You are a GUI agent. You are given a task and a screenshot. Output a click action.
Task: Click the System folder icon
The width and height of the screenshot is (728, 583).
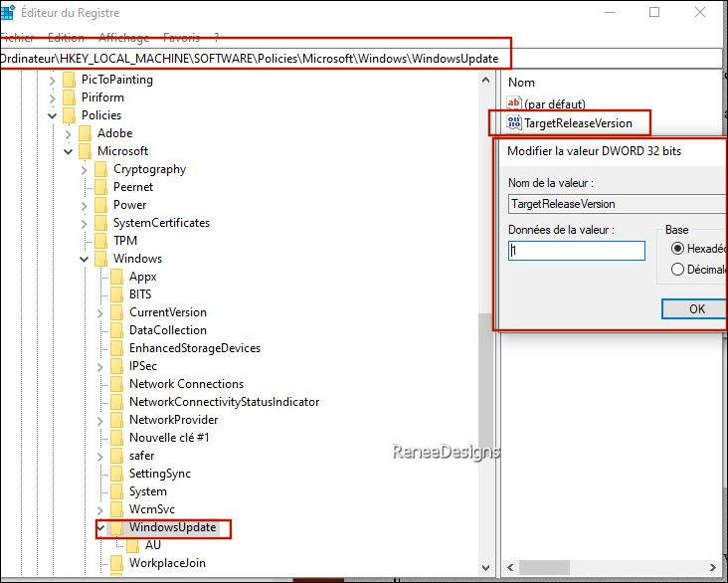(117, 491)
